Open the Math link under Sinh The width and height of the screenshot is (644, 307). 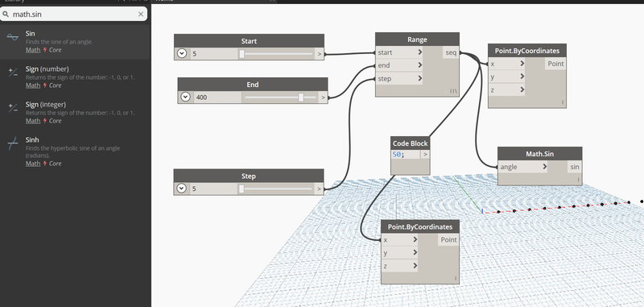tap(33, 164)
